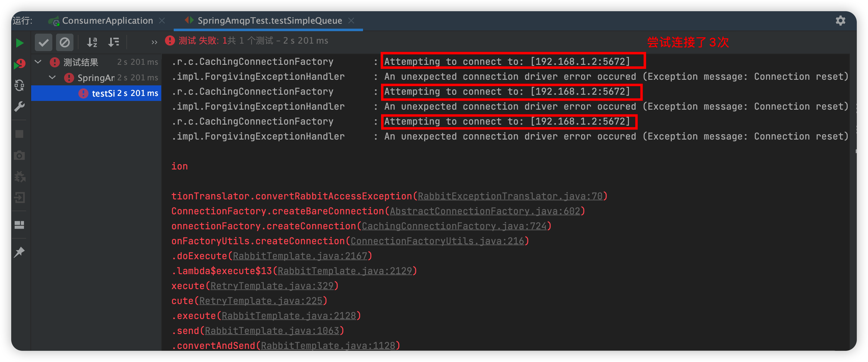Open ConnectionFactoryUtils.java:216 link
The image size is (868, 362).
click(x=437, y=241)
